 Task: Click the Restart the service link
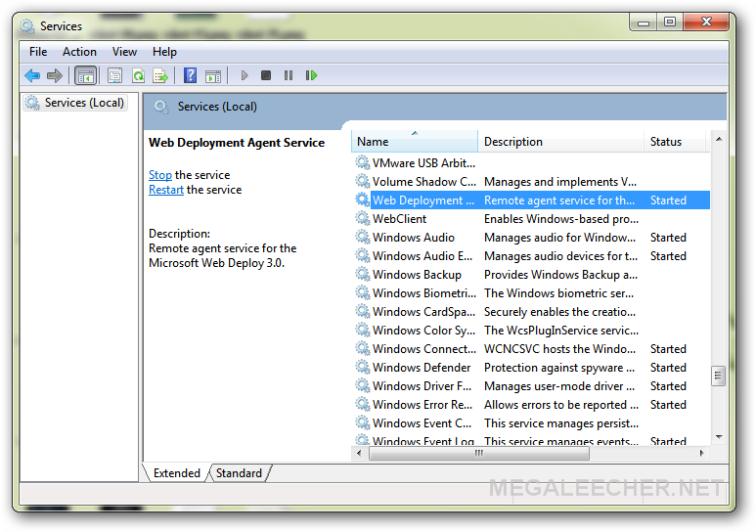tap(166, 190)
